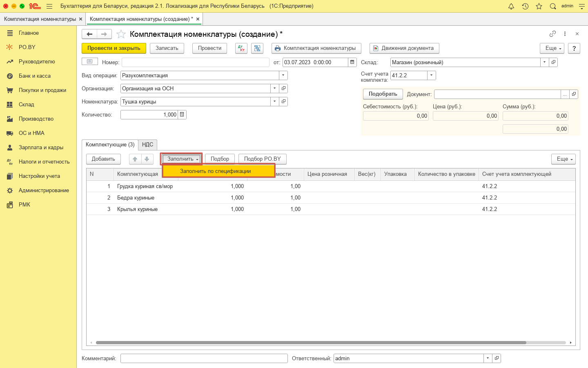Open the calendar date picker
Image resolution: width=588 pixels, height=368 pixels.
click(x=352, y=62)
